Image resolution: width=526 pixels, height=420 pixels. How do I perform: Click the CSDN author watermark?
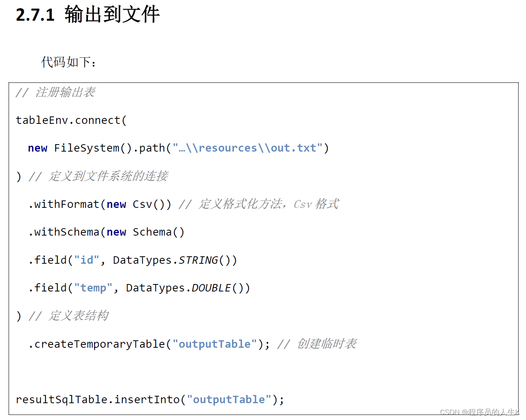tap(479, 413)
